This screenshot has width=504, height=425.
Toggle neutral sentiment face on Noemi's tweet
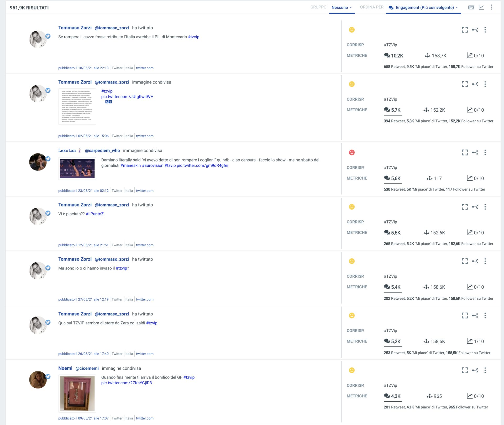[x=352, y=370]
